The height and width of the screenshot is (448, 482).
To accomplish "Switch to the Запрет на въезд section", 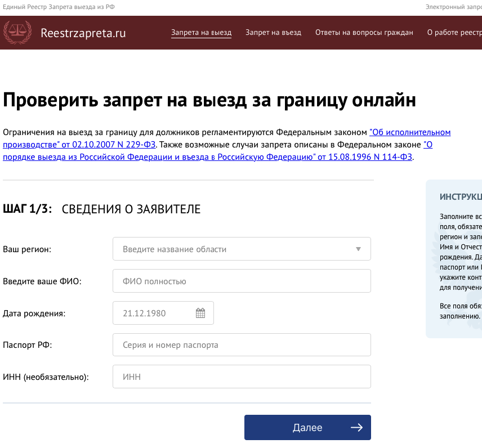I will point(273,32).
